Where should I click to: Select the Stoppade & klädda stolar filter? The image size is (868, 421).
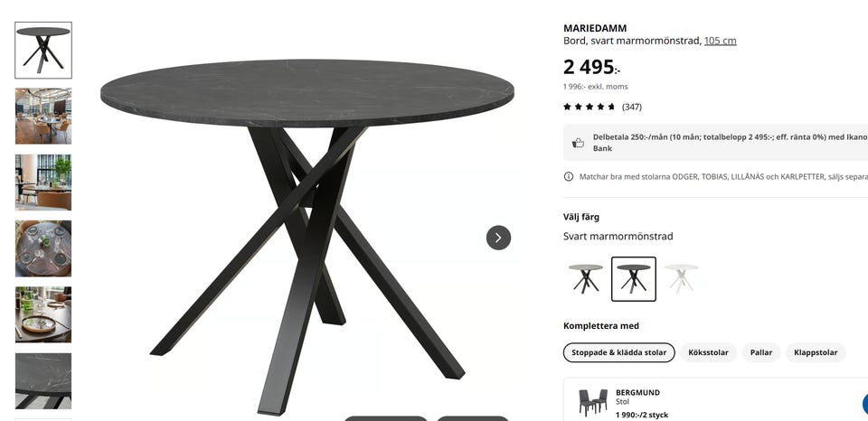pyautogui.click(x=618, y=352)
